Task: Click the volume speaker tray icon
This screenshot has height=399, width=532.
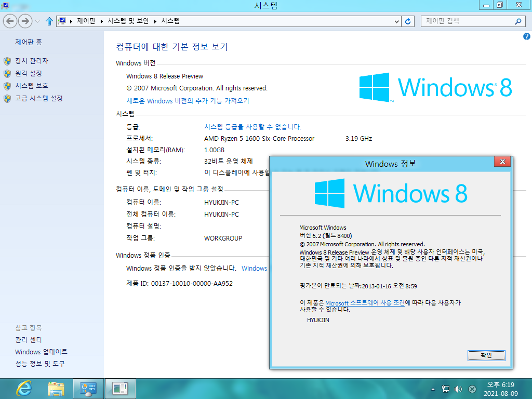Action: tap(458, 389)
